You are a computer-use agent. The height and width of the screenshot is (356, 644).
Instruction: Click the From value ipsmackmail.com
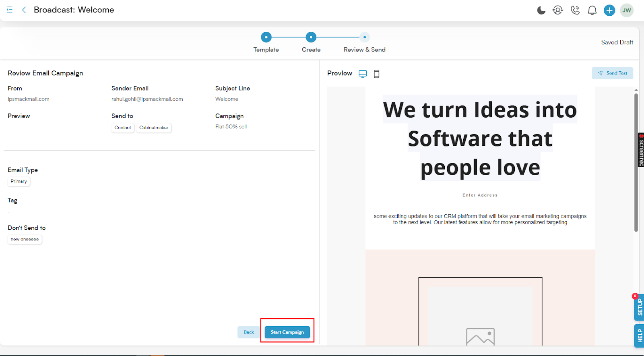pos(29,99)
